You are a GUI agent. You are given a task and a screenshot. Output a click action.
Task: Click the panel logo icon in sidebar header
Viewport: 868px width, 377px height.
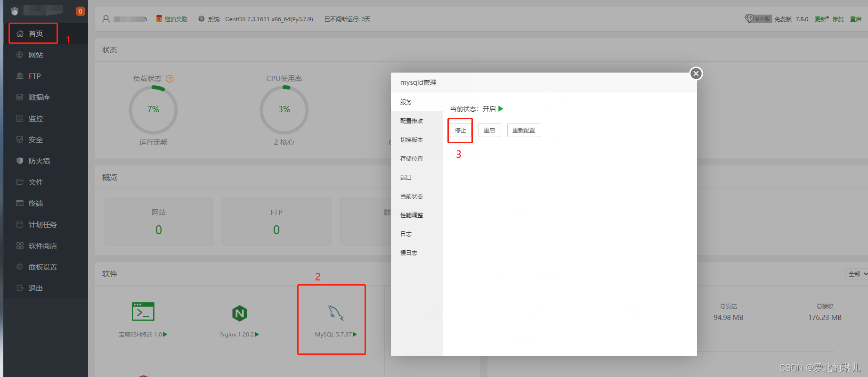(15, 11)
